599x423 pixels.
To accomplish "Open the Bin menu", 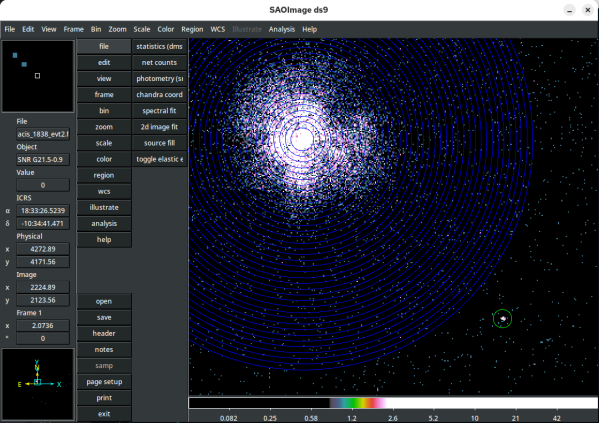I will tap(96, 29).
